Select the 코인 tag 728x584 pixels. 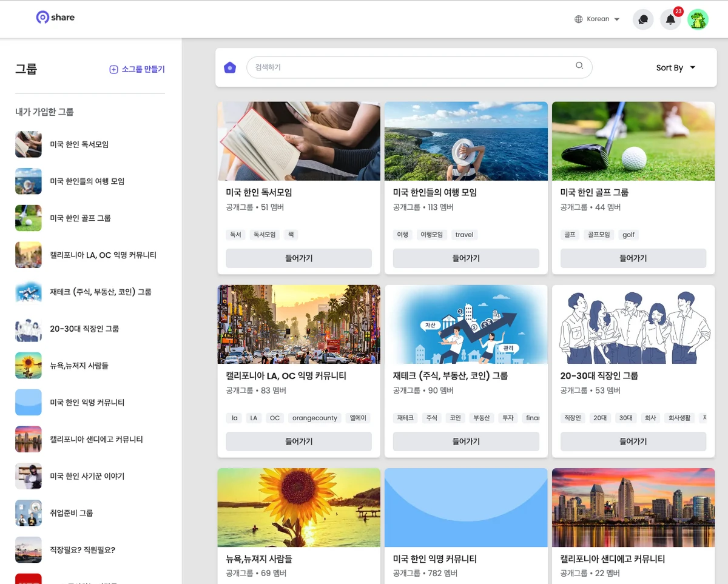[x=454, y=418]
